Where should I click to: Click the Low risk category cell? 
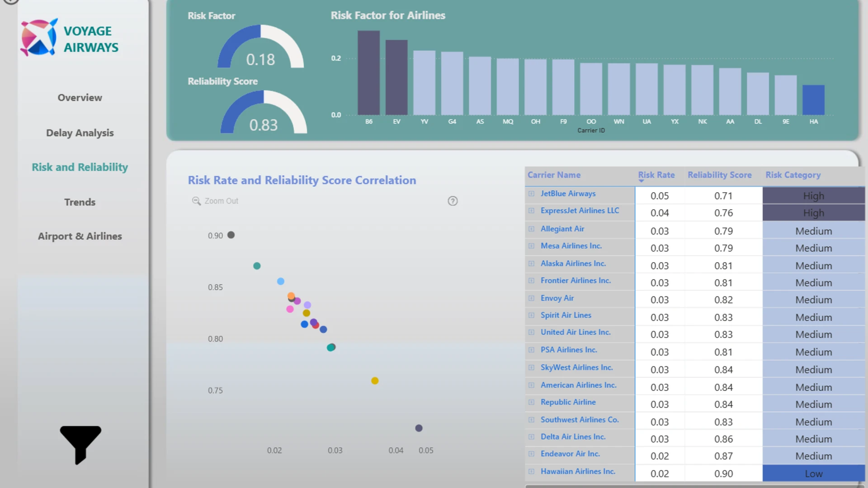(814, 474)
